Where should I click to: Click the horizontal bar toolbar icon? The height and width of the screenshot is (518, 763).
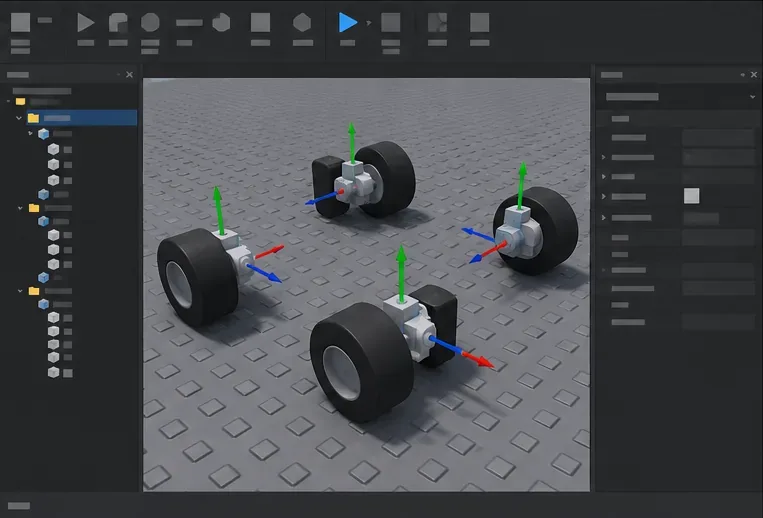189,22
